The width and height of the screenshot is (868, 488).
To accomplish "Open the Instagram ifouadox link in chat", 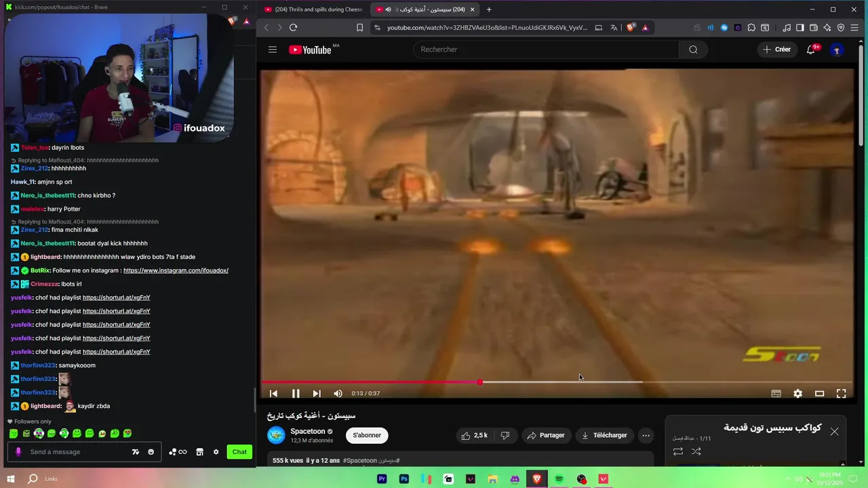I will 176,270.
